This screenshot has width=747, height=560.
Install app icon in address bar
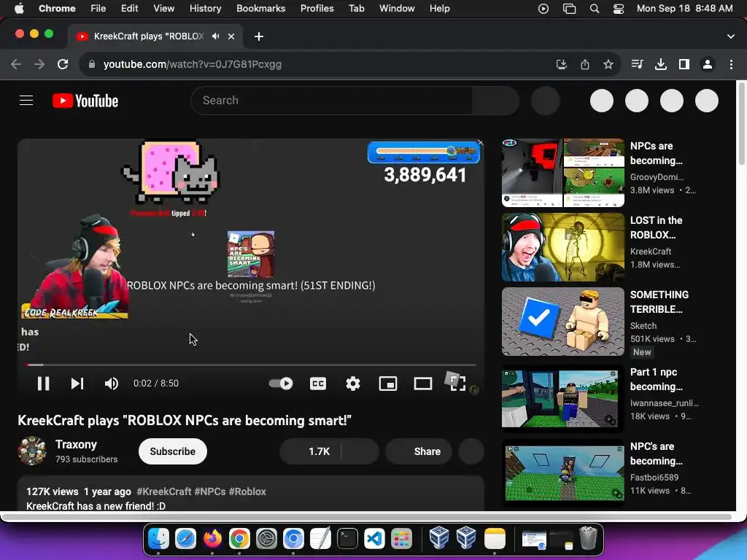[562, 64]
